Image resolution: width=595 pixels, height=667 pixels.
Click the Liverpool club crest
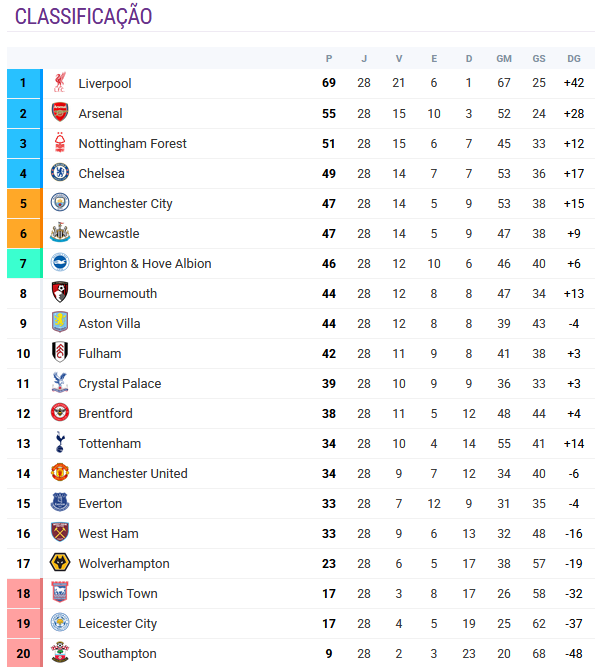(60, 83)
